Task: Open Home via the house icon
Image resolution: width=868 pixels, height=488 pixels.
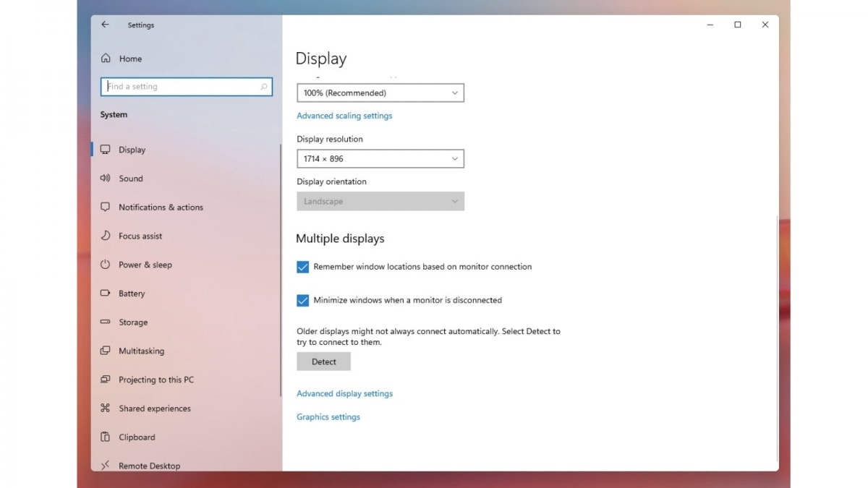Action: (106, 59)
